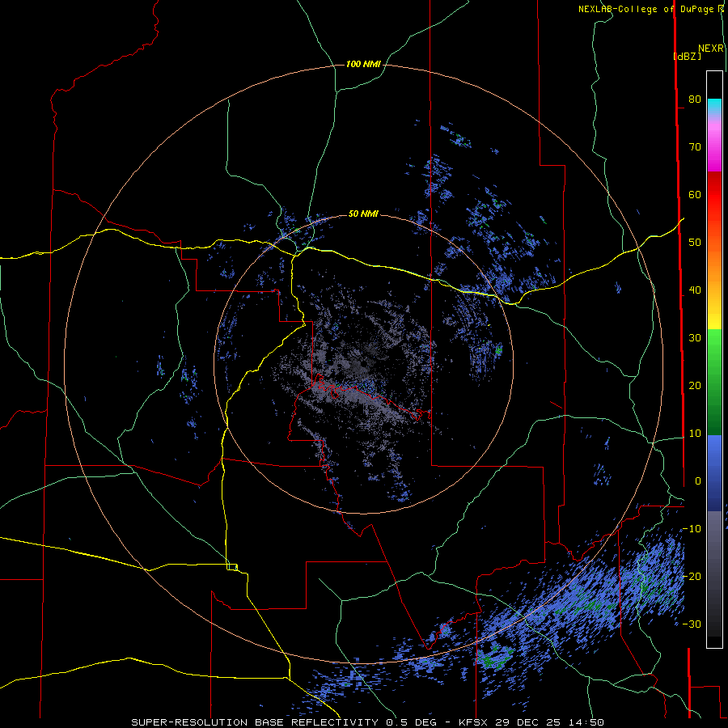Click the 50 value on the dBZ scale
728x728 pixels.
click(695, 243)
